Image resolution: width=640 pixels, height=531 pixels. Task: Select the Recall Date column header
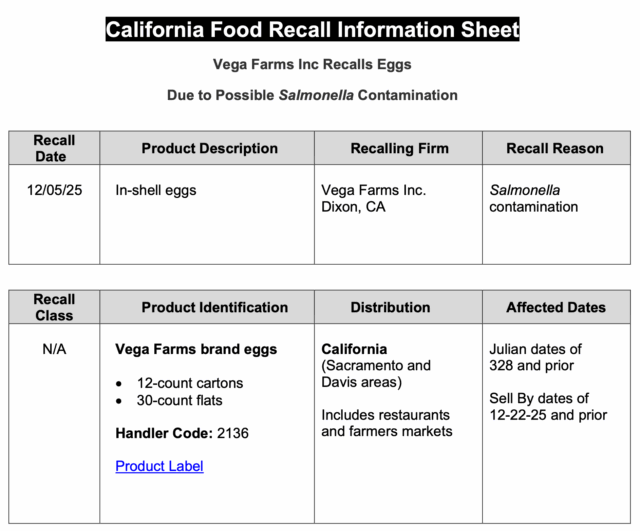[54, 148]
